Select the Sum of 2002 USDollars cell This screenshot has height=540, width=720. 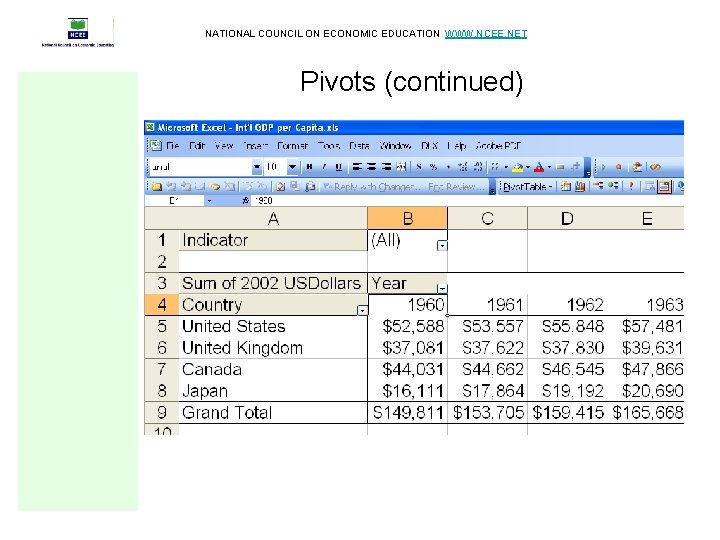coord(273,283)
